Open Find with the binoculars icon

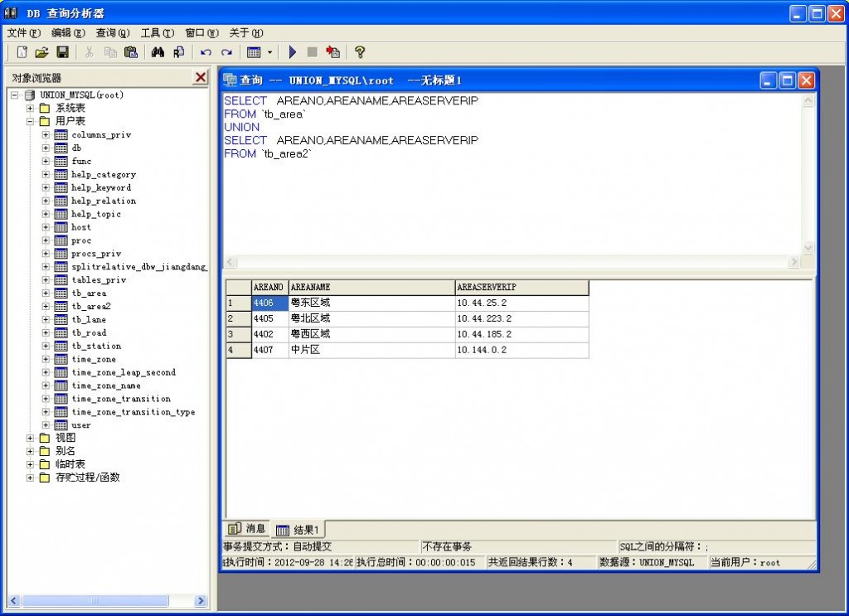(158, 52)
